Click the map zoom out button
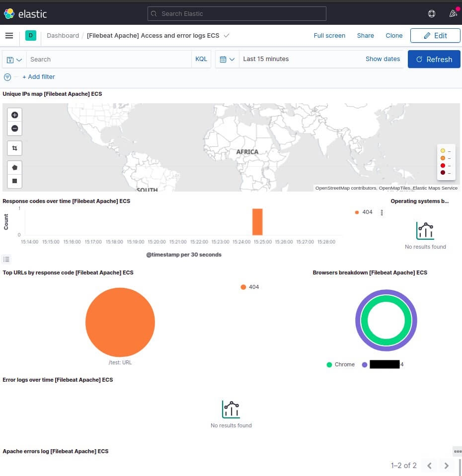The width and height of the screenshot is (462, 476). click(x=14, y=129)
